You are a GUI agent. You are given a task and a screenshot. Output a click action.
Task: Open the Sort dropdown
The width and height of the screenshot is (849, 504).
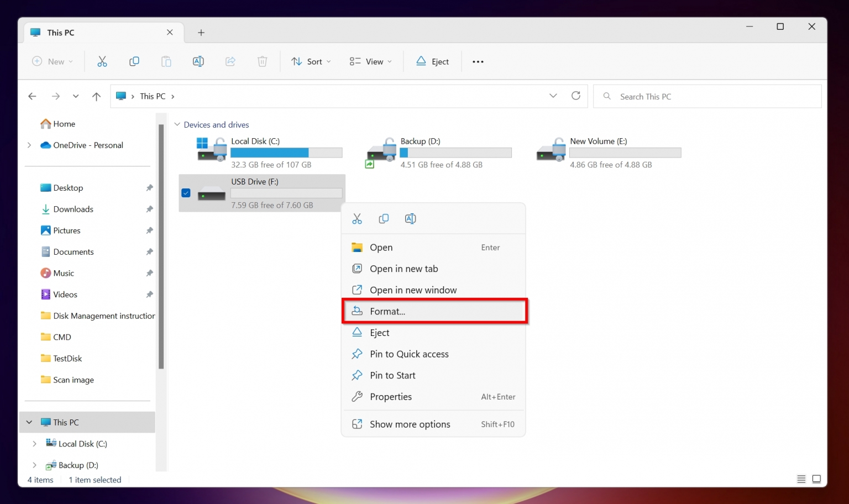tap(311, 61)
